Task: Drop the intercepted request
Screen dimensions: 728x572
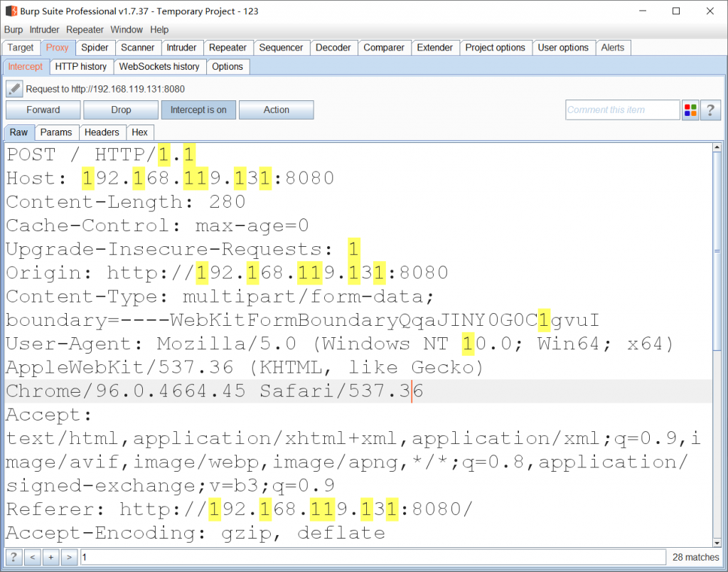Action: [121, 110]
